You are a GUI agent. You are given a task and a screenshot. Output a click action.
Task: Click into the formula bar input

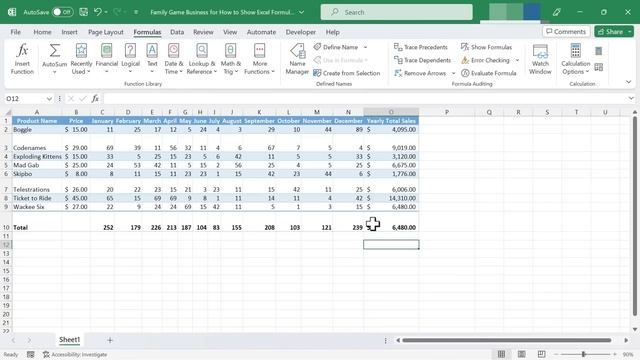coord(363,98)
